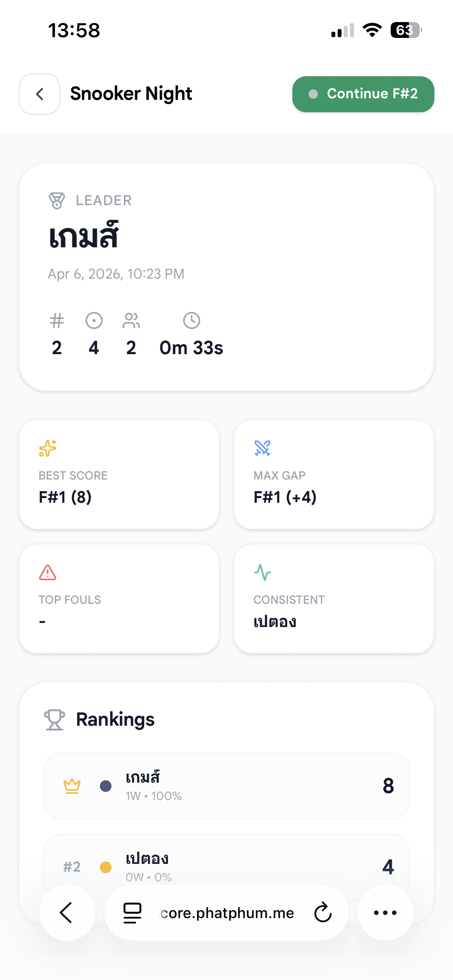Tap the phatphum.me address bar
The image size is (453, 980).
[226, 913]
